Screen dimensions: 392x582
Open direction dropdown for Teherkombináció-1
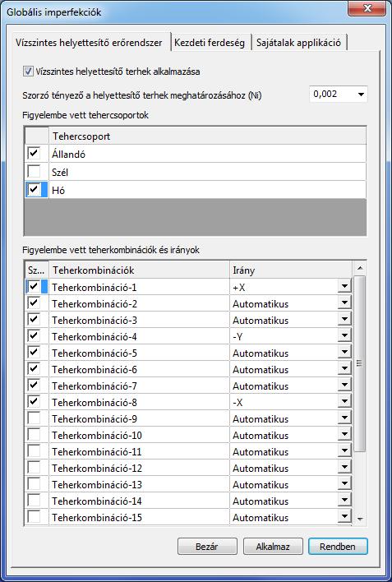[345, 287]
